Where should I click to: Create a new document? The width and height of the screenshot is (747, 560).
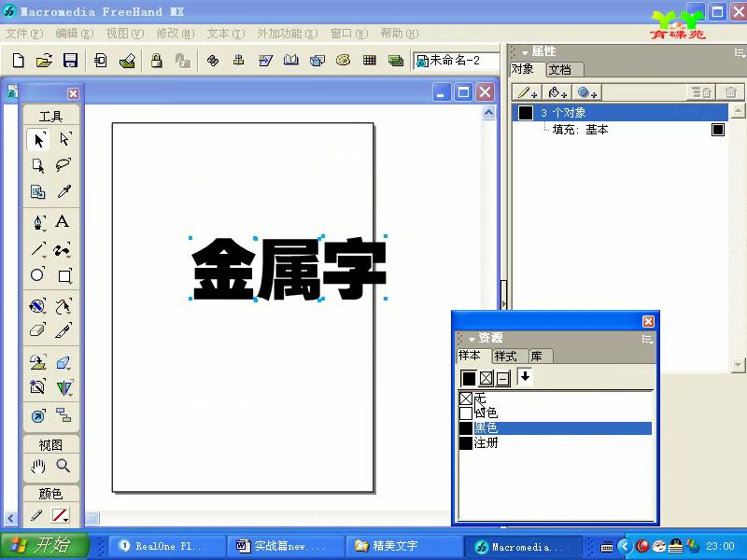click(18, 61)
